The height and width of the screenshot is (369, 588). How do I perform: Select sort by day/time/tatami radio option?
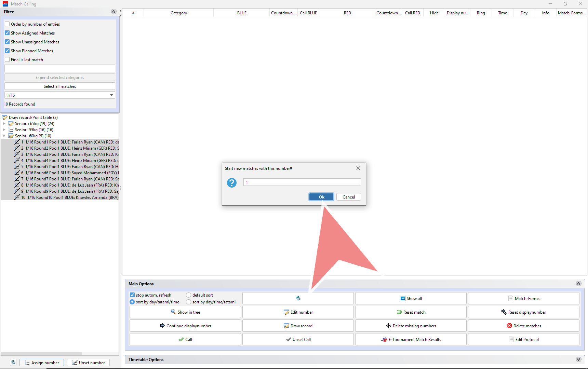(x=188, y=302)
